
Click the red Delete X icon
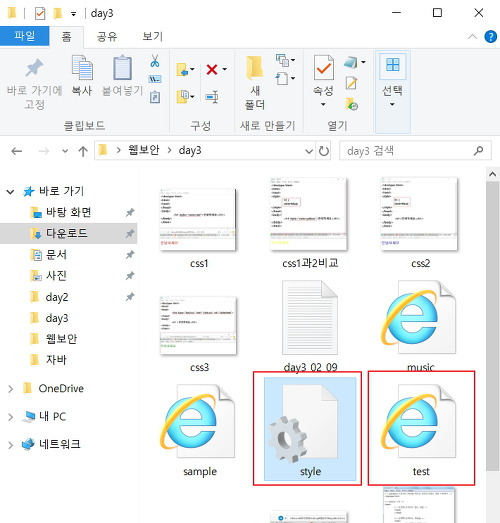(212, 70)
